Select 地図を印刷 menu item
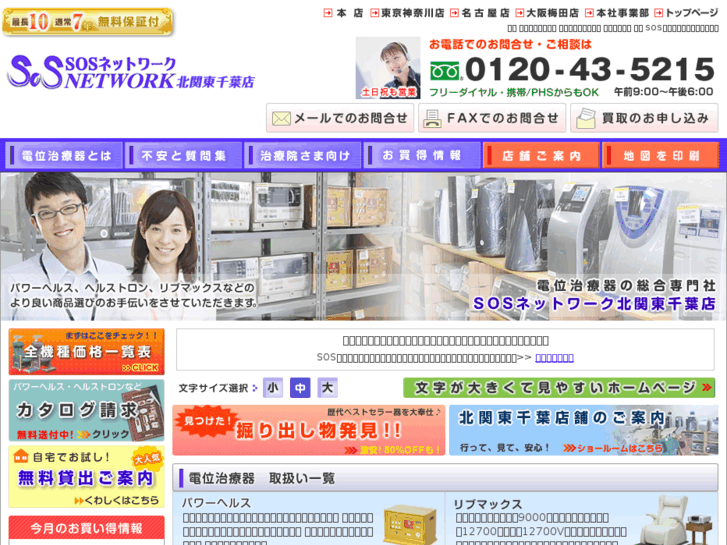This screenshot has height=545, width=727. [x=660, y=155]
